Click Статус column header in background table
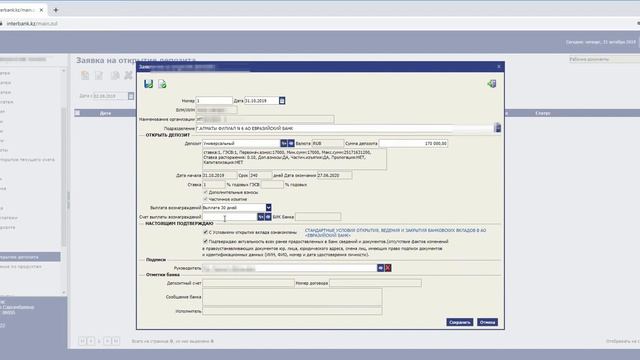Screen dimensions: 640x360 tap(543, 113)
